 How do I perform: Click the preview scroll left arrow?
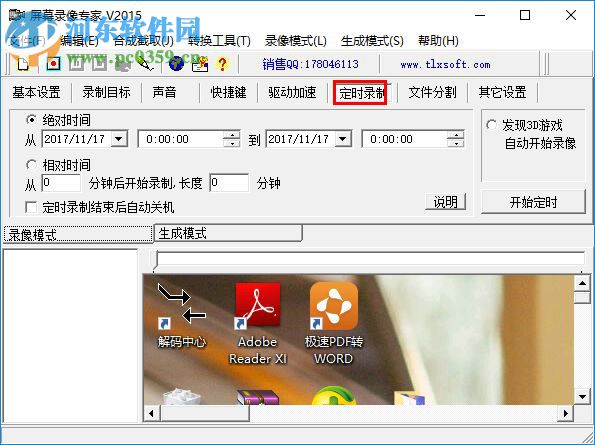pyautogui.click(x=151, y=413)
